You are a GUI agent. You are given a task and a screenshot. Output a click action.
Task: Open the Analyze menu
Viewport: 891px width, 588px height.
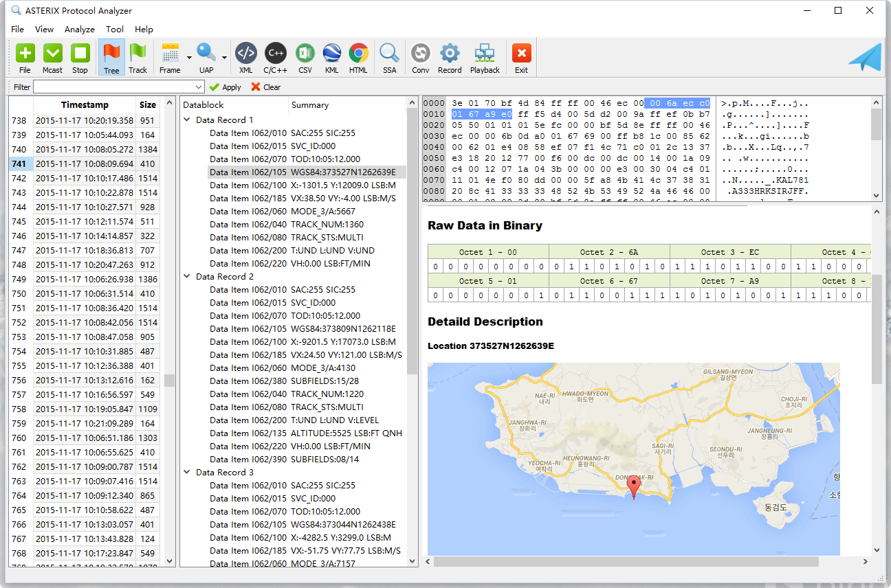(80, 30)
